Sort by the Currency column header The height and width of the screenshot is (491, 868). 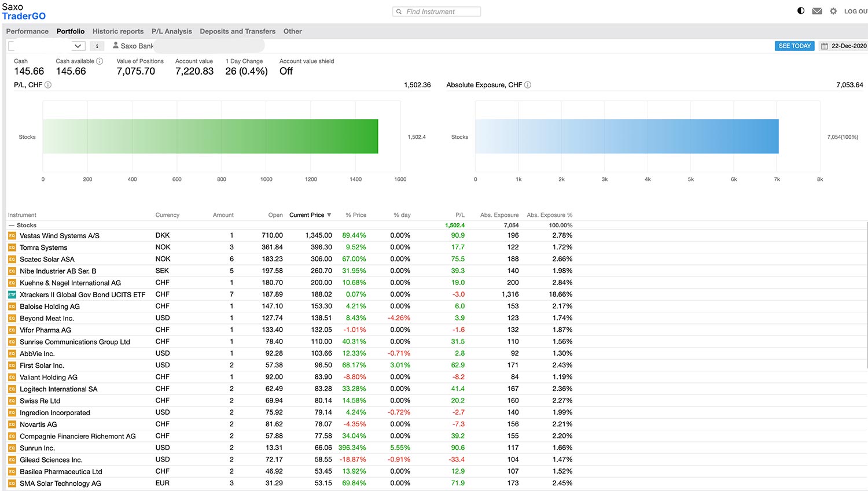[x=167, y=215]
